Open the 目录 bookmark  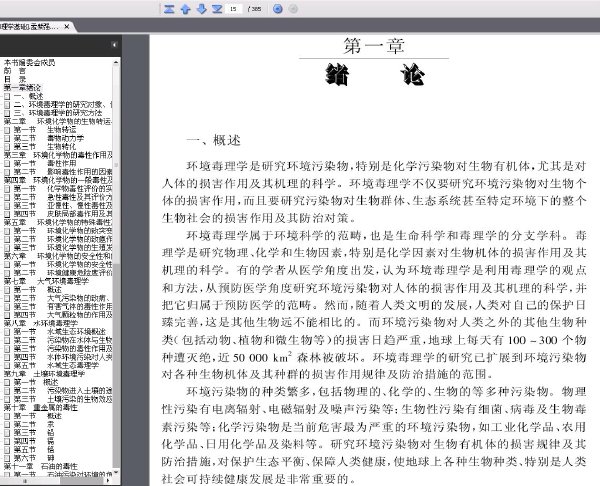click(15, 79)
